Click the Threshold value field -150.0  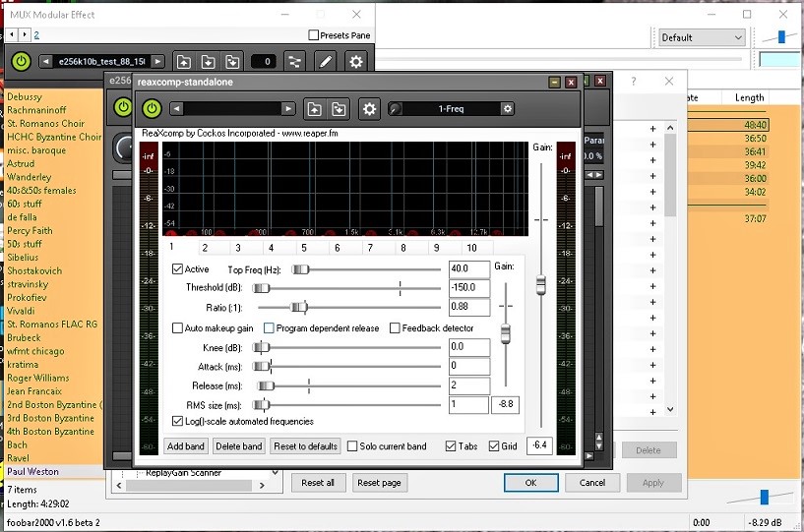469,287
